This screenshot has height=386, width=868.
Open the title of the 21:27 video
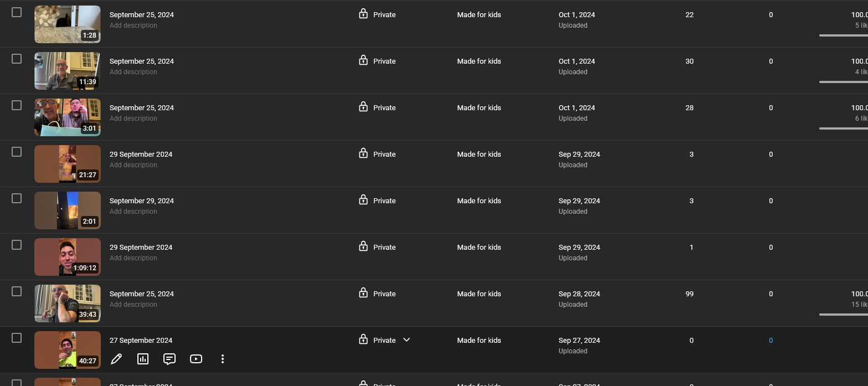click(x=141, y=155)
